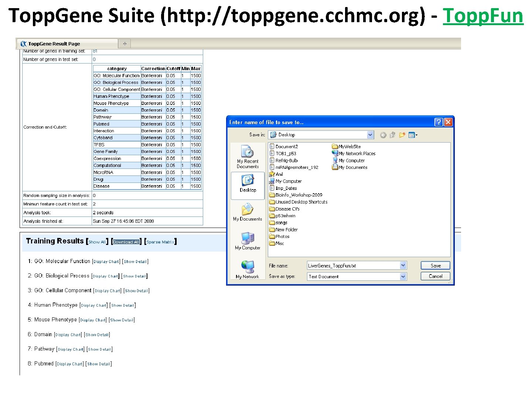Screen dimensions: 532x399
Task: Open the Misc folder
Action: 277,243
